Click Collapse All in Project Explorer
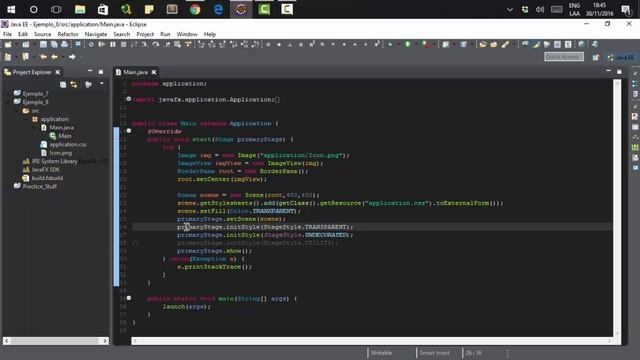 coord(63,84)
